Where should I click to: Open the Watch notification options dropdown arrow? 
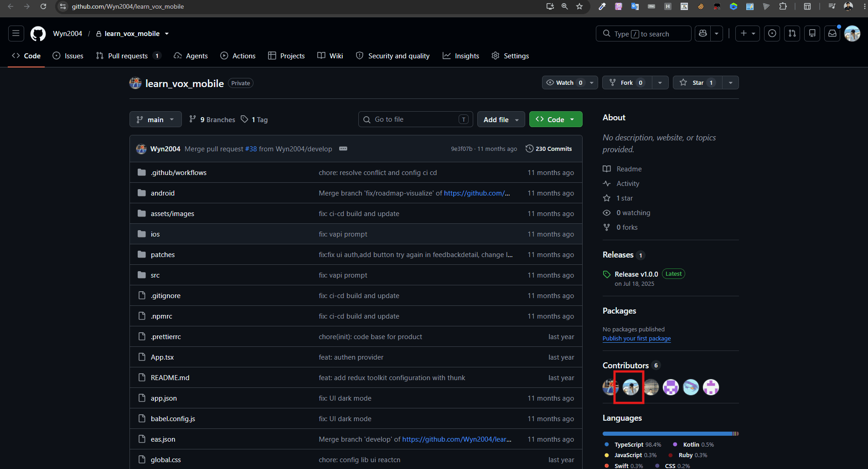coord(592,82)
